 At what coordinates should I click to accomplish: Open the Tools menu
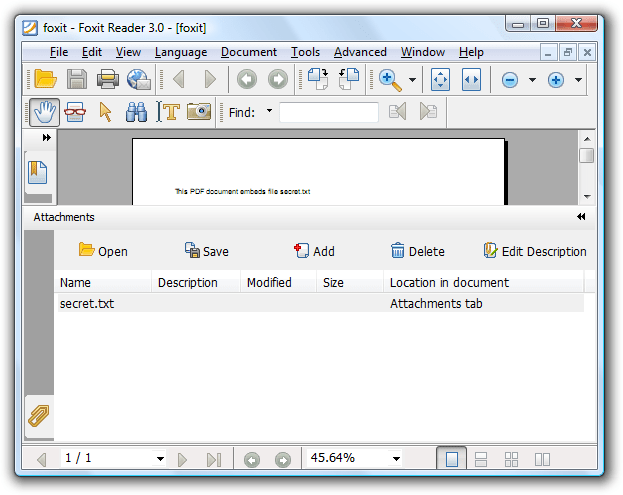pyautogui.click(x=305, y=52)
